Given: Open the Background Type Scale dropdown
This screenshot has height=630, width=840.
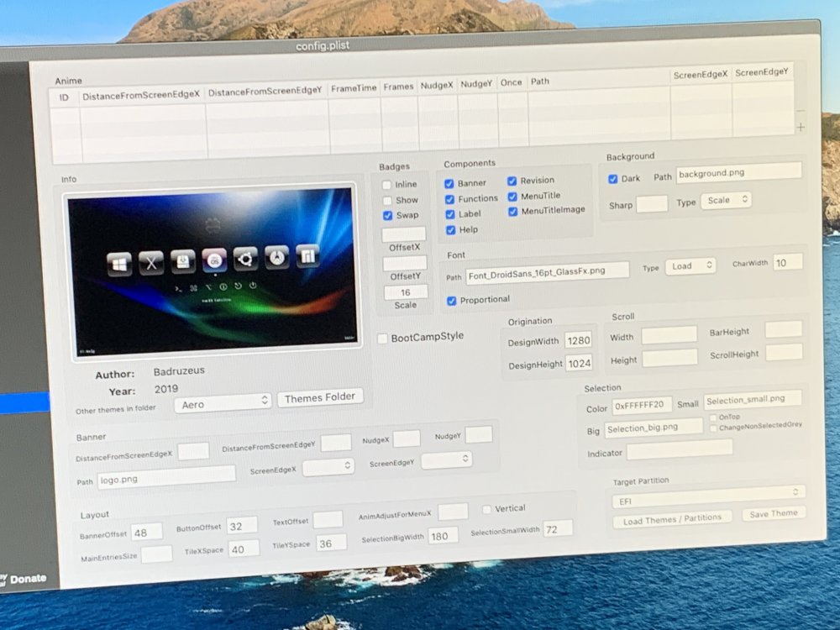Looking at the screenshot, I should [x=726, y=201].
